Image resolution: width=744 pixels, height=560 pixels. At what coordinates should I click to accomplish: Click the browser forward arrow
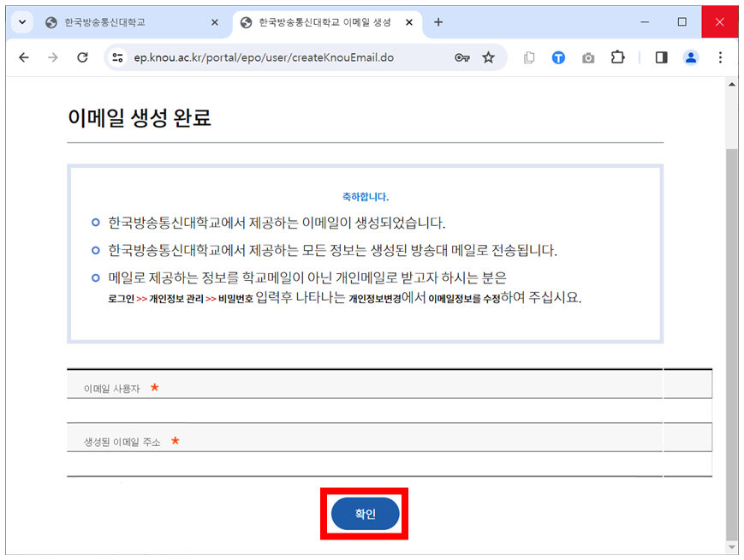coord(53,57)
